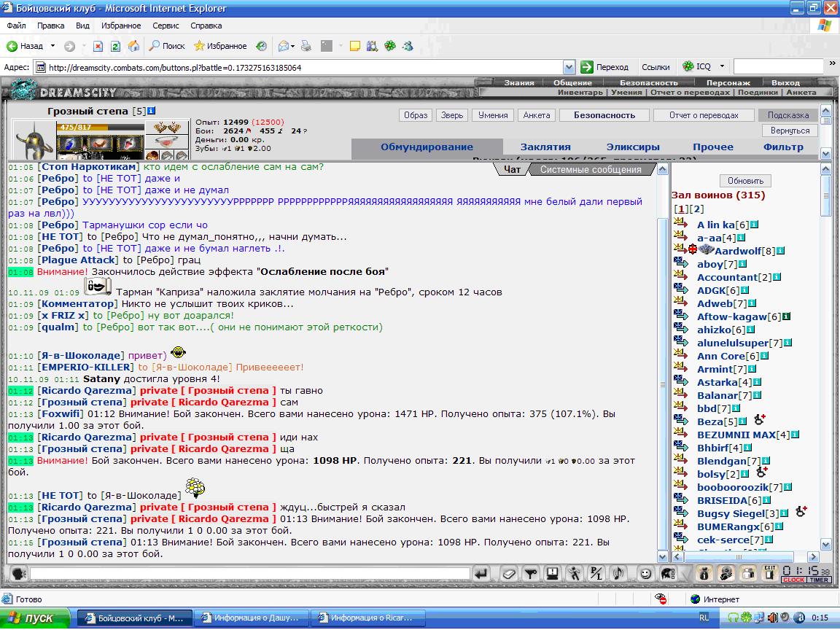Open info icon next to Грозный степа [5]
Viewport: 840px width, 630px height.
pyautogui.click(x=151, y=111)
